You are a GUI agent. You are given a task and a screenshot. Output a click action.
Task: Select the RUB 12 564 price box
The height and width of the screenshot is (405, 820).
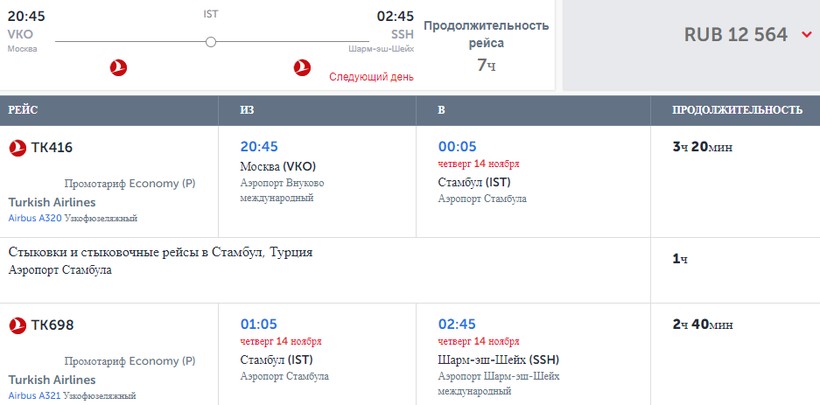coord(690,45)
